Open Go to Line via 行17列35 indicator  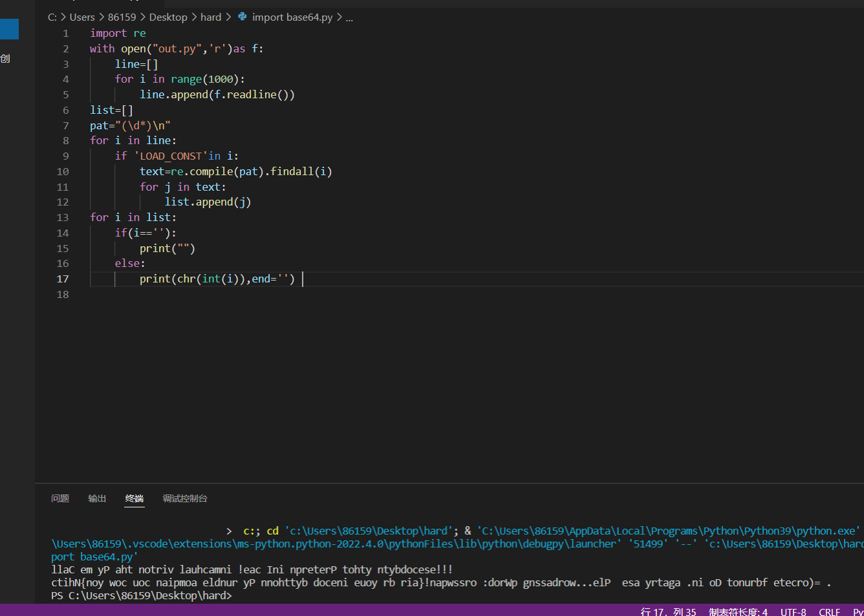[x=668, y=612]
